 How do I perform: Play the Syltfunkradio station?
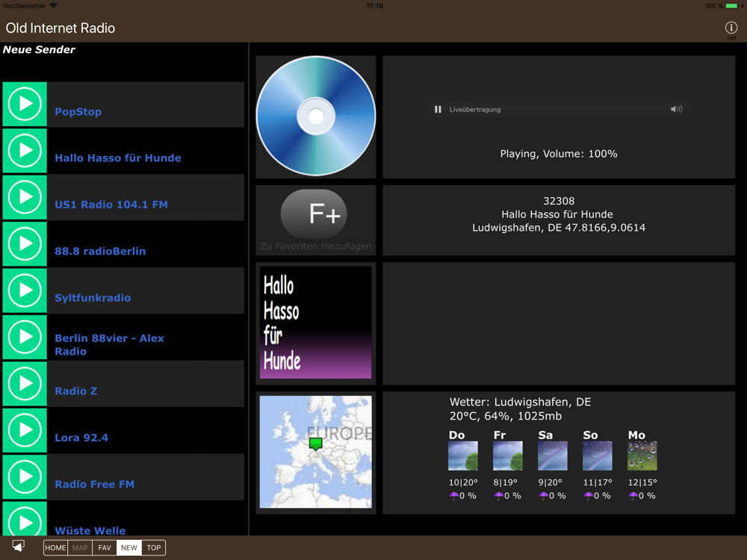tap(25, 290)
